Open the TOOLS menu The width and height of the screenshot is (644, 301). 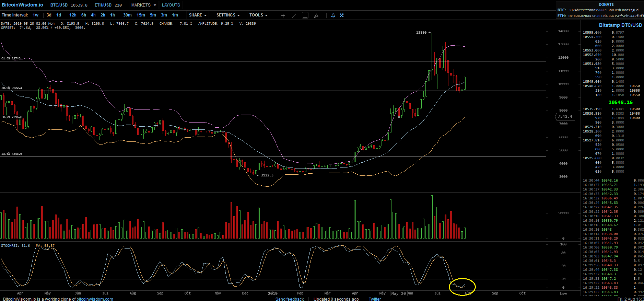pos(258,15)
